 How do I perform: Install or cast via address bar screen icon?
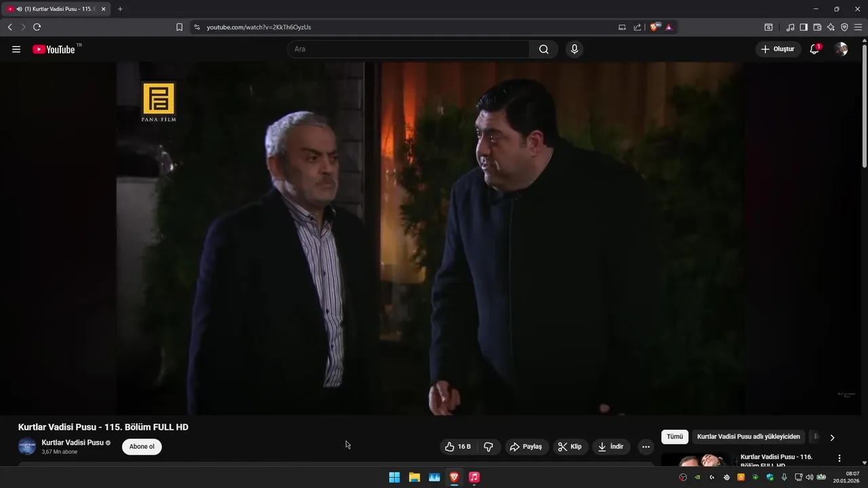click(x=622, y=27)
